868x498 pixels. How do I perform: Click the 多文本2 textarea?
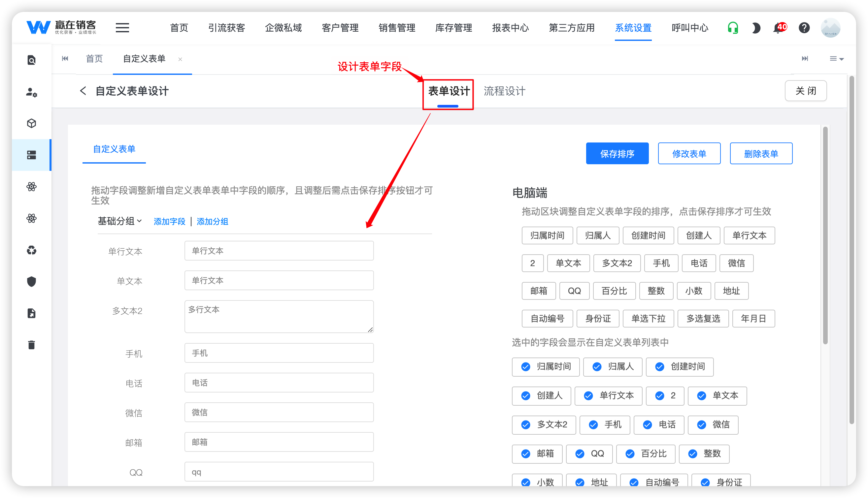(279, 316)
